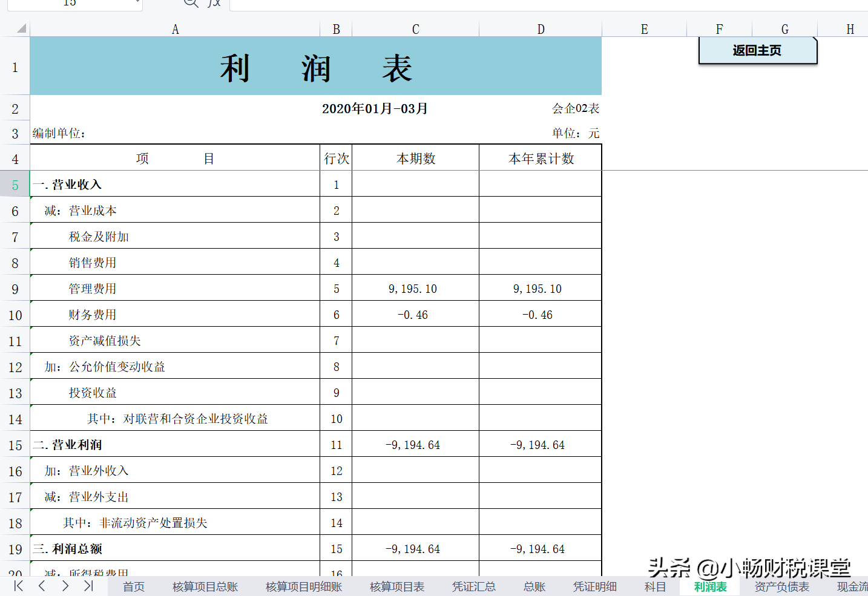The image size is (868, 596).
Task: Open the 凭证汇总 sheet tab
Action: click(x=474, y=586)
